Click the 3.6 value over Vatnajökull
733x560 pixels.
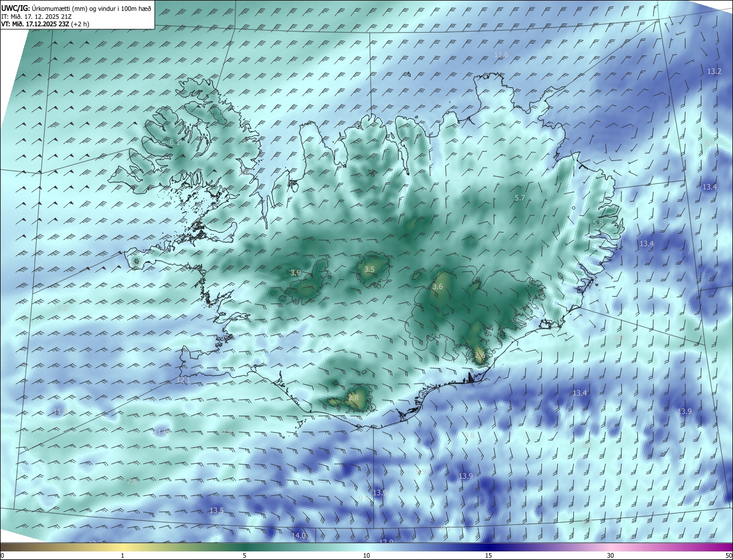tap(438, 287)
